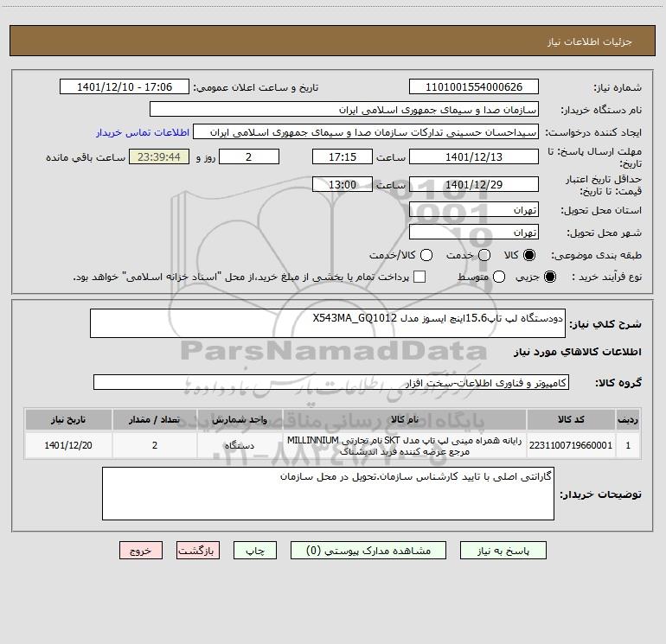This screenshot has height=644, width=666.
Task: Select the جزیی purchase type radio
Action: [x=550, y=277]
